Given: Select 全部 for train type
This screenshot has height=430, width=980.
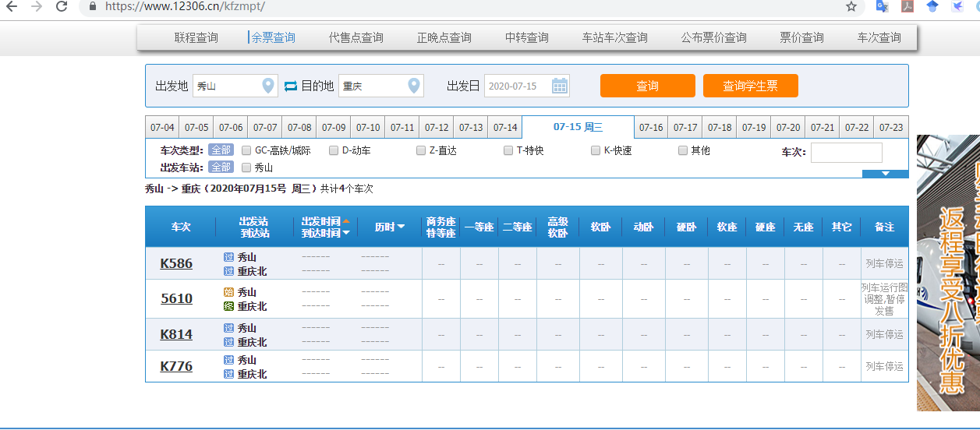Looking at the screenshot, I should click(x=221, y=150).
